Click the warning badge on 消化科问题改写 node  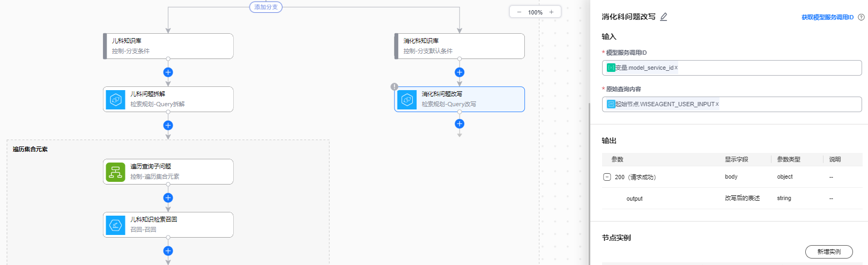[x=395, y=87]
